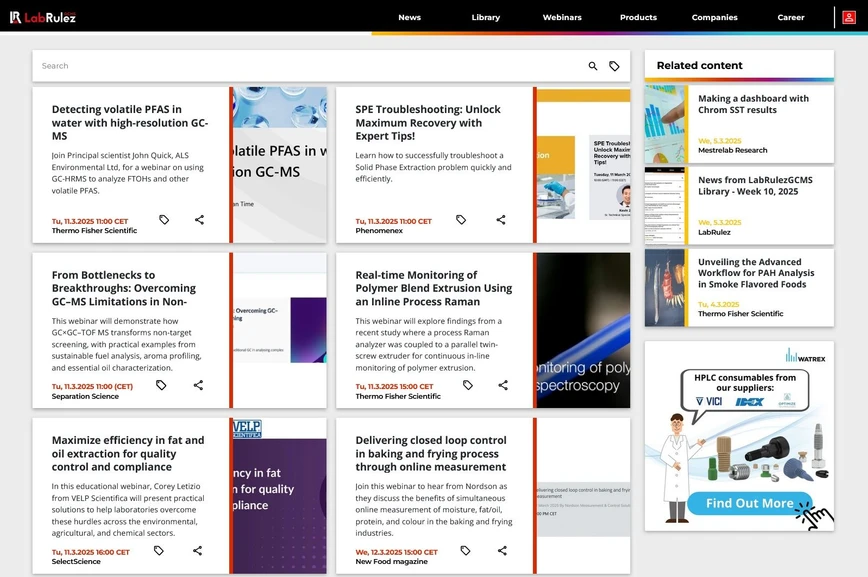
Task: Click tag icon on PFAS webinar card
Action: pos(164,220)
